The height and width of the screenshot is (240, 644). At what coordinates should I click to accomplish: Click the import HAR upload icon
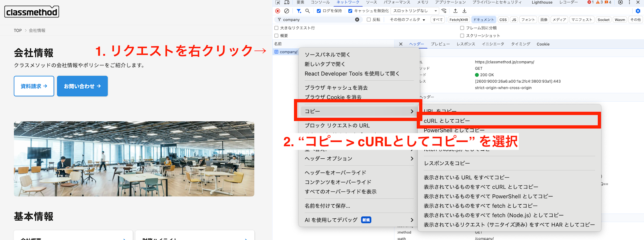(x=455, y=11)
